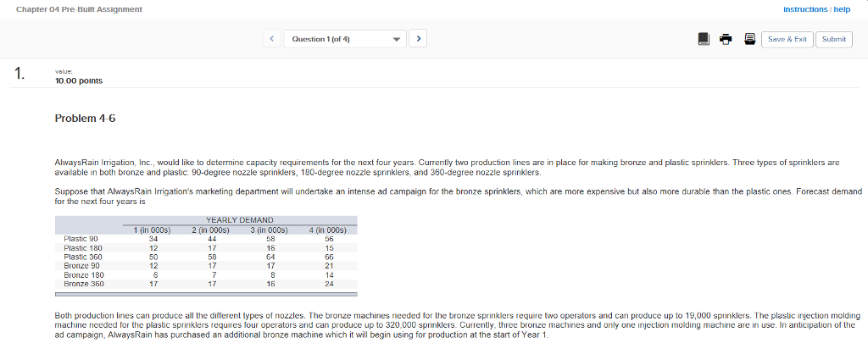
Task: Click the 10.00 points value
Action: coord(78,80)
